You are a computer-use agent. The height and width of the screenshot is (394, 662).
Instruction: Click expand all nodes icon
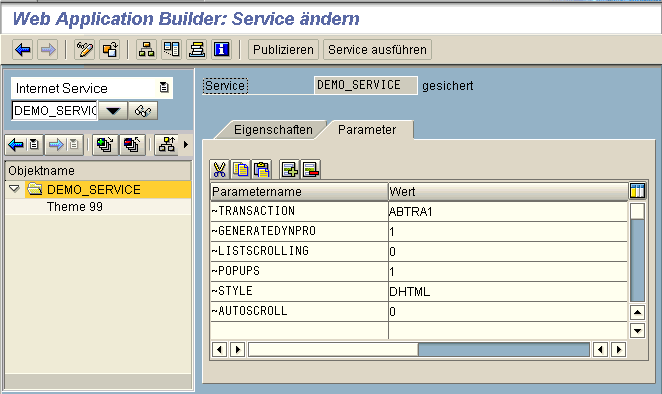(105, 145)
